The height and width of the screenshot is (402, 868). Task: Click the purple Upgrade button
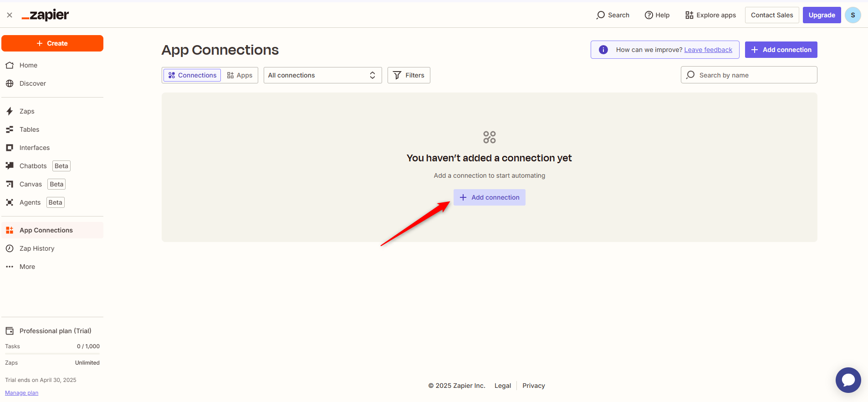pos(822,15)
